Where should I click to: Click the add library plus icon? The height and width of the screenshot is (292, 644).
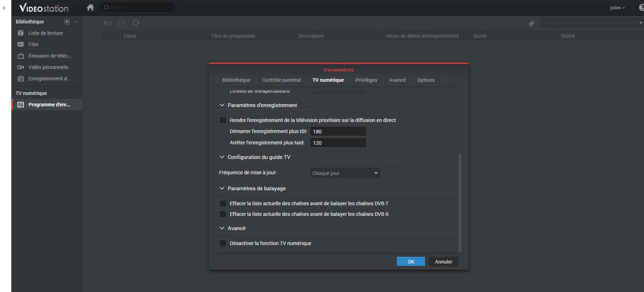point(67,22)
